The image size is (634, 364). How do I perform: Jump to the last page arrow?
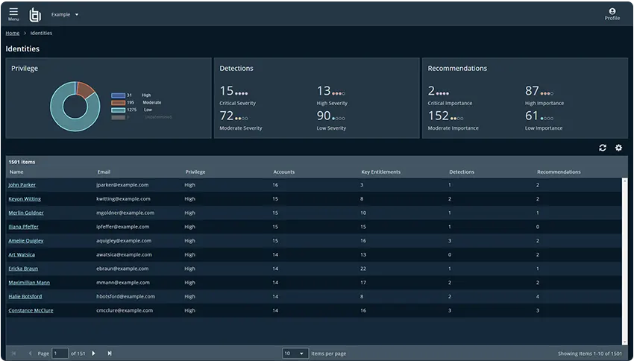tap(110, 354)
